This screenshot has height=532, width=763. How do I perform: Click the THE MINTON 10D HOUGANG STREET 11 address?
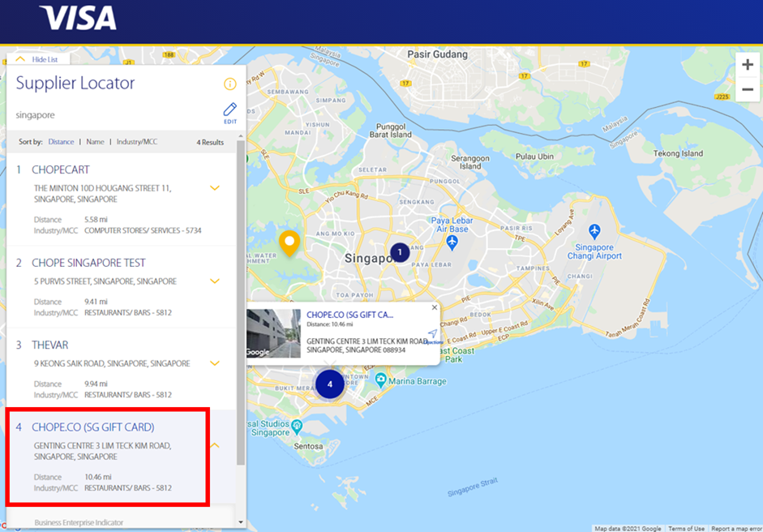tap(103, 194)
